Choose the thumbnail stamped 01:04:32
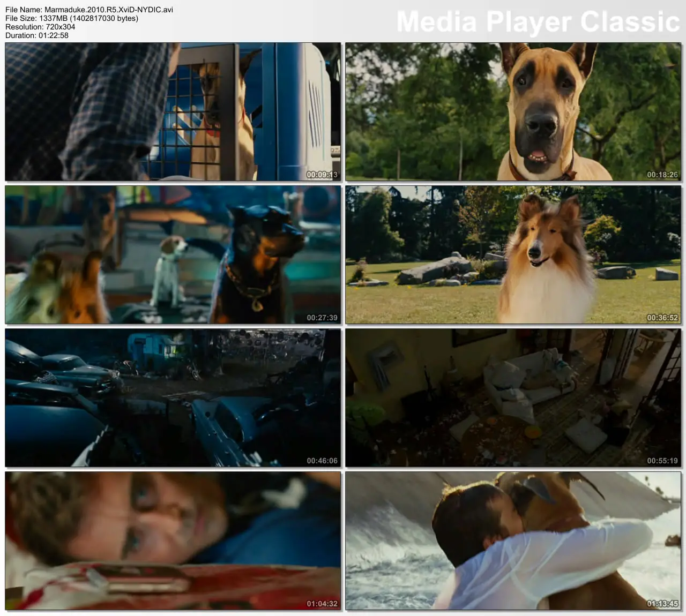The height and width of the screenshot is (616, 686). [173, 541]
